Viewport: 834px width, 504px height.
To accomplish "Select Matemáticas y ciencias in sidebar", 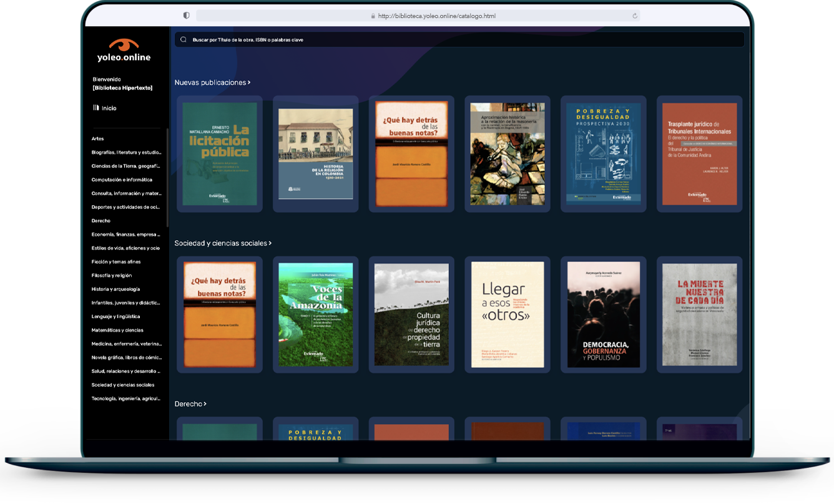I will click(x=117, y=330).
